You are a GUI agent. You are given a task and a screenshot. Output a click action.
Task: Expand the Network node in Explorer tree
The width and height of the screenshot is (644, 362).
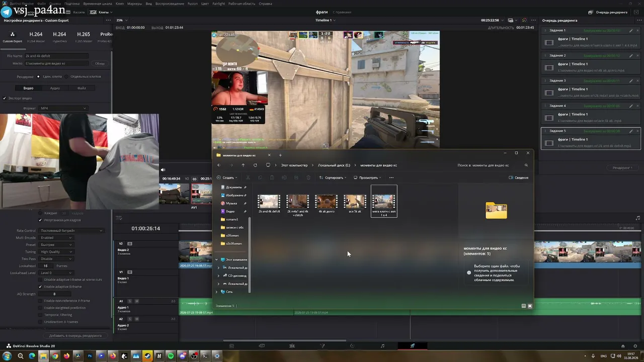pos(217,292)
